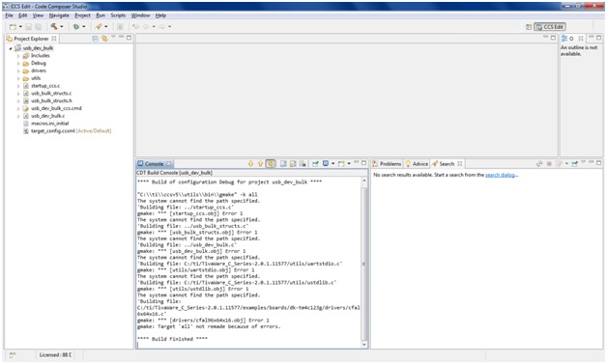Switch to the Problems tab
The image size is (607, 364).
(387, 164)
